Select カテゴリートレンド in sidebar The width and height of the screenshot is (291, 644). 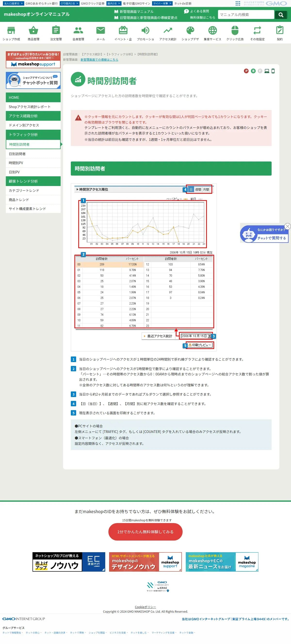coord(33,190)
